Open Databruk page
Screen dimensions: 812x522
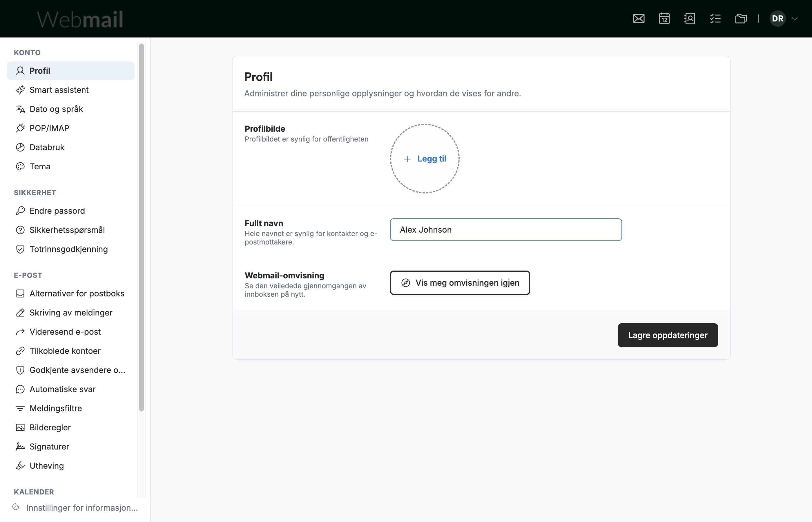tap(70, 147)
